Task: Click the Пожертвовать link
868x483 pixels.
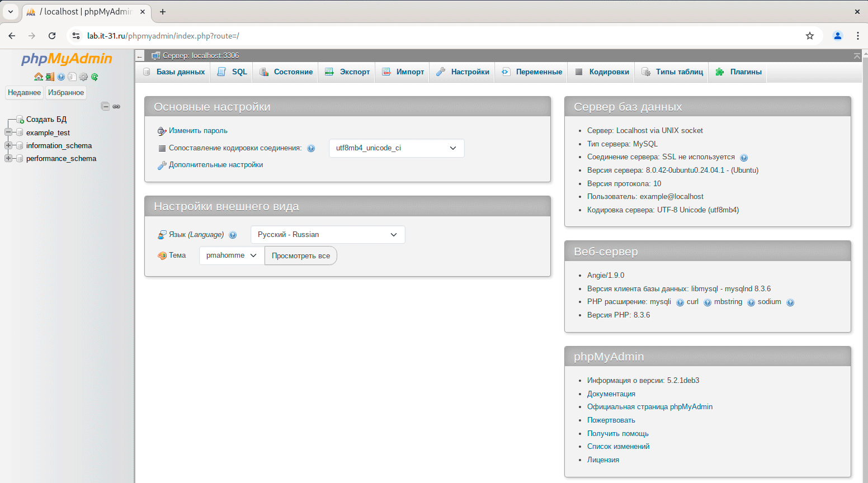Action: click(611, 420)
